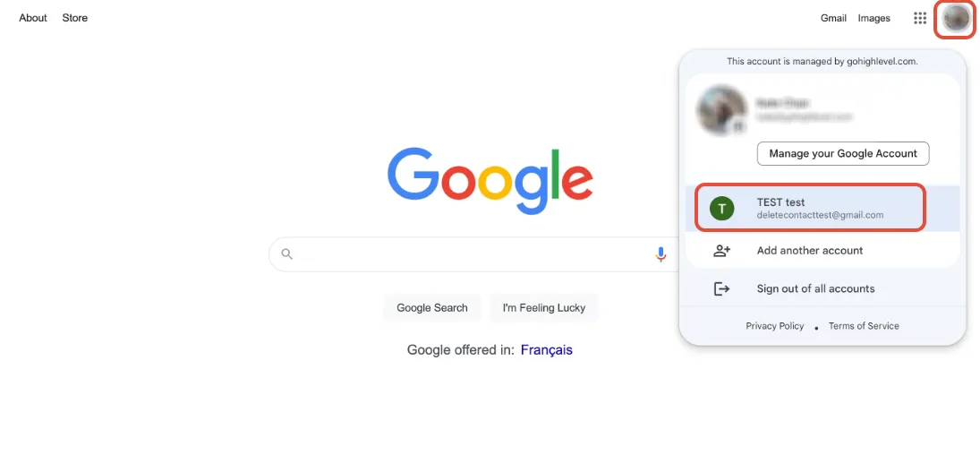Click I'm Feeling Lucky button
Image resolution: width=980 pixels, height=455 pixels.
[x=544, y=308]
